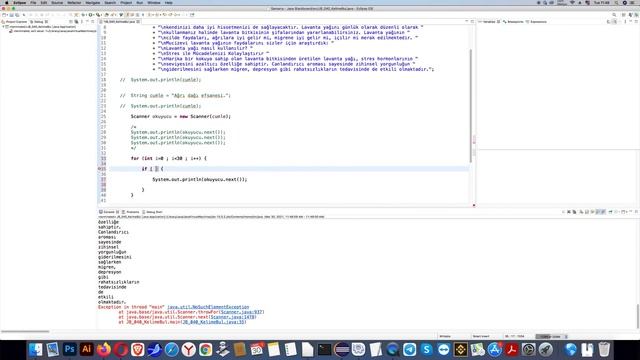Open Safari from the Dock
This screenshot has width=640, height=360.
(x=171, y=350)
